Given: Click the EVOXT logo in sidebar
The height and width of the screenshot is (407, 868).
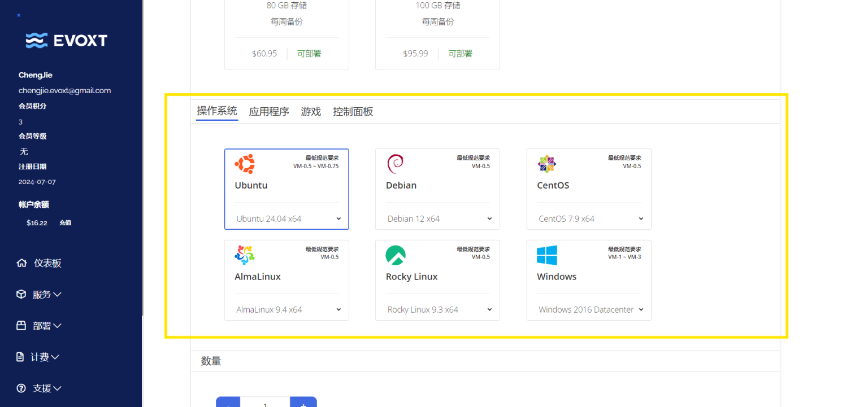Looking at the screenshot, I should click(66, 40).
